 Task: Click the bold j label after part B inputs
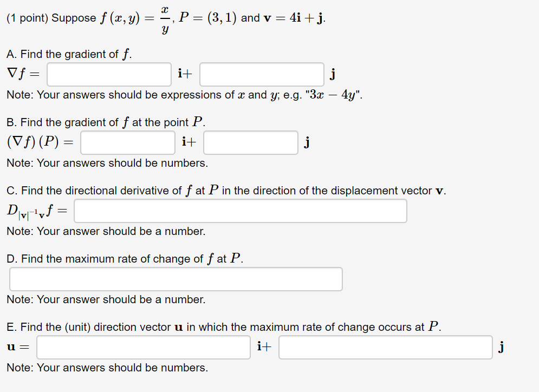coord(307,142)
